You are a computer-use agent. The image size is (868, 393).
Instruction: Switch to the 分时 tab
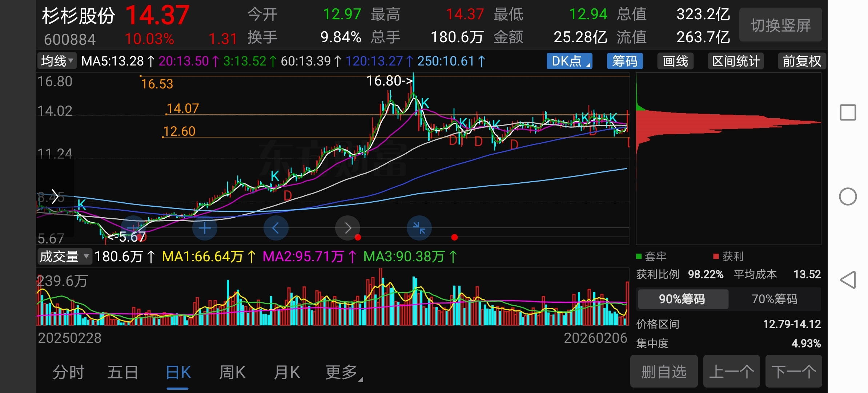point(68,372)
